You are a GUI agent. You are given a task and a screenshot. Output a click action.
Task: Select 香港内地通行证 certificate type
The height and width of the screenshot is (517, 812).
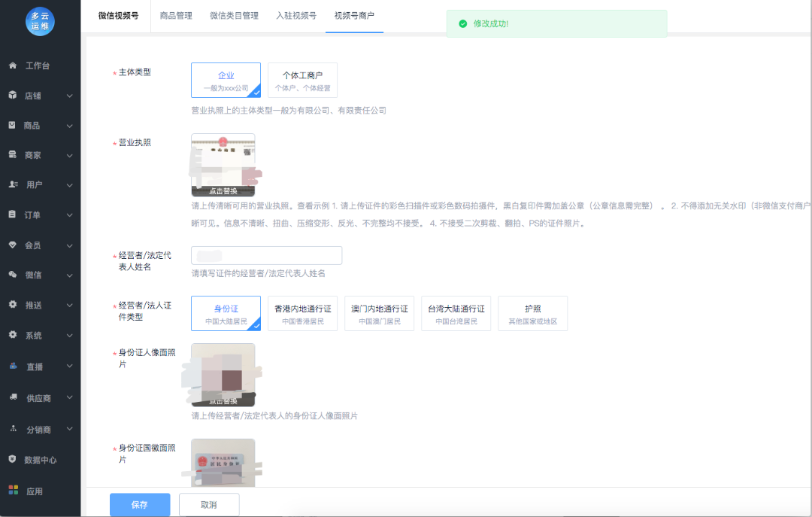(302, 313)
